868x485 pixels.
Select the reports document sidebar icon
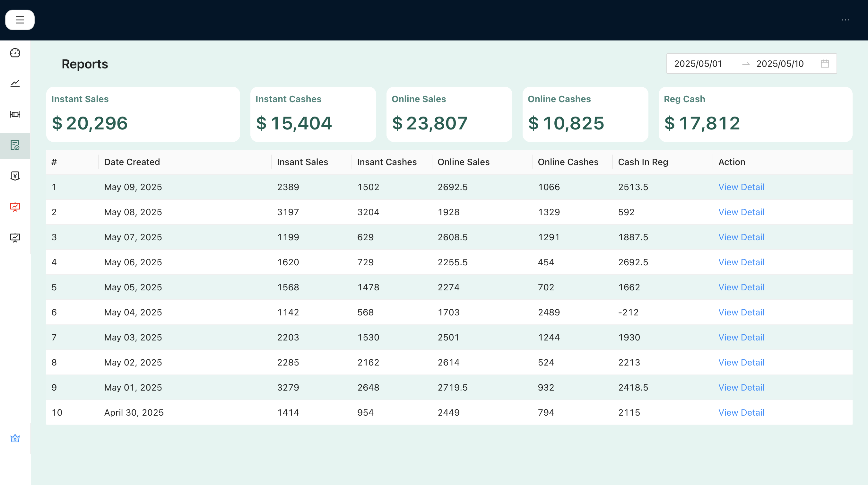[x=15, y=145]
